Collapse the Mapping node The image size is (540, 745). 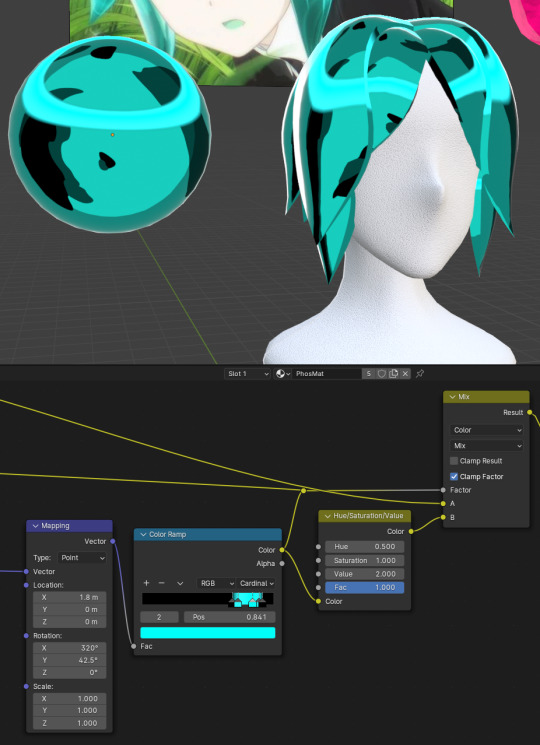pyautogui.click(x=36, y=526)
